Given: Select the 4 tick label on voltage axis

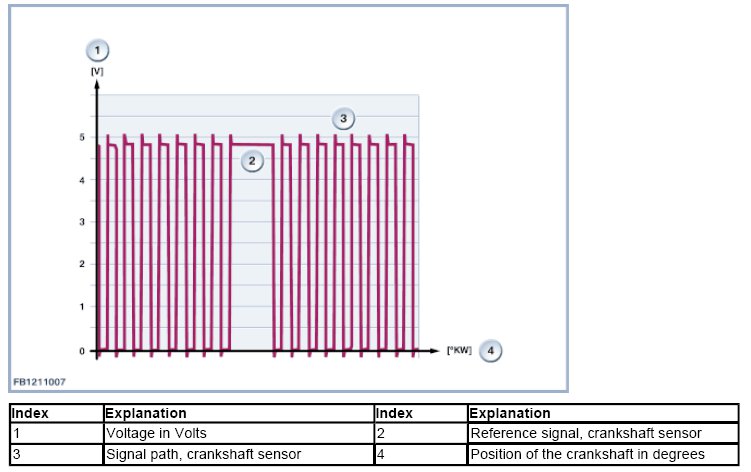Looking at the screenshot, I should 83,180.
